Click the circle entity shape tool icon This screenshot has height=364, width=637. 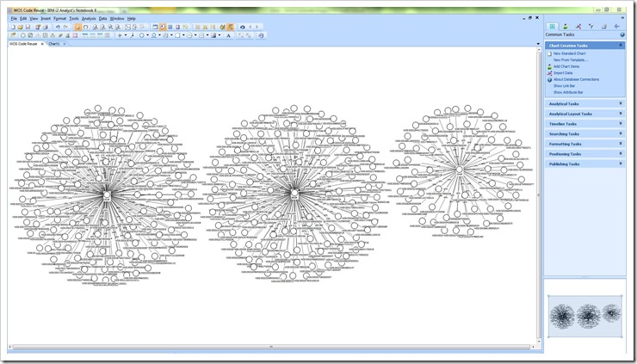[x=142, y=35]
